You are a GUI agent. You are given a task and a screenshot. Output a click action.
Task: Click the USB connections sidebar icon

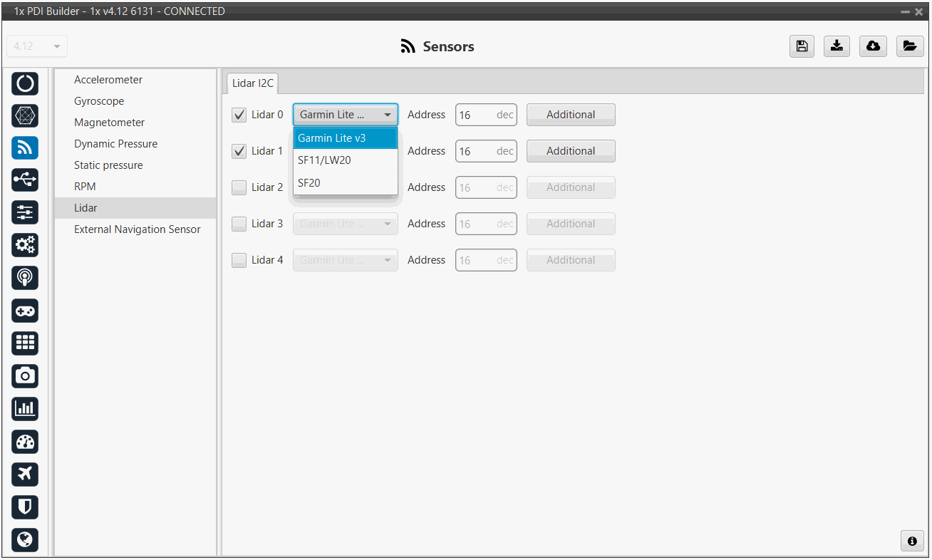[x=25, y=180]
